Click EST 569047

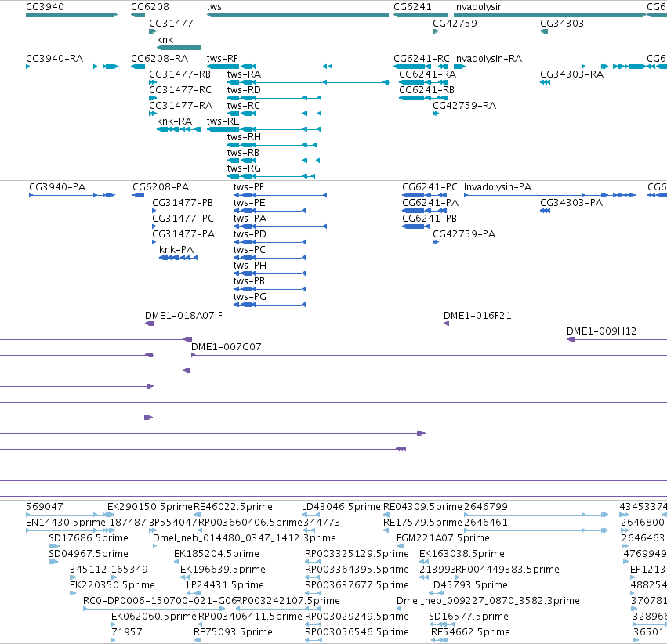pyautogui.click(x=45, y=507)
